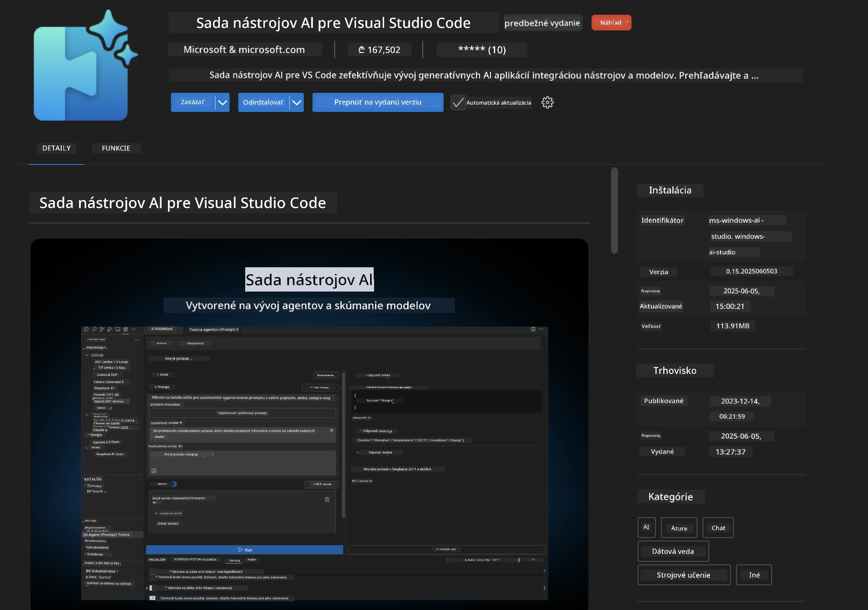Open the Microsoft publisher link
The image size is (868, 610).
(x=244, y=49)
